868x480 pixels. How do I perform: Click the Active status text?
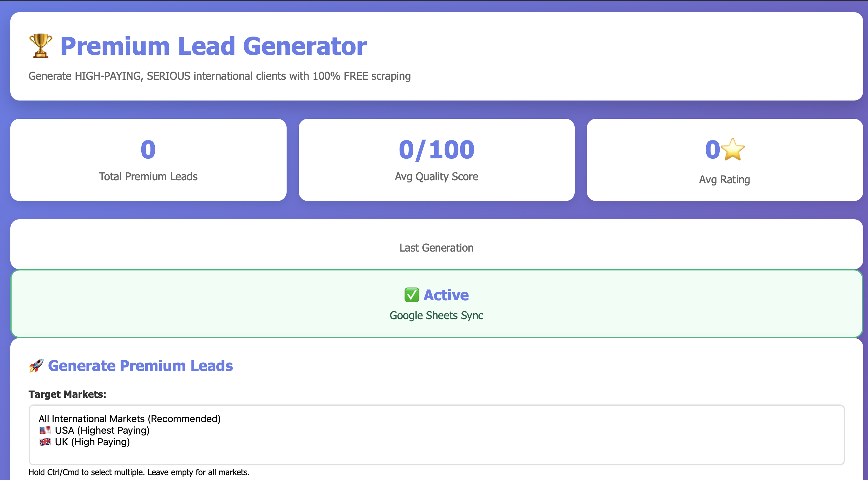coord(446,295)
